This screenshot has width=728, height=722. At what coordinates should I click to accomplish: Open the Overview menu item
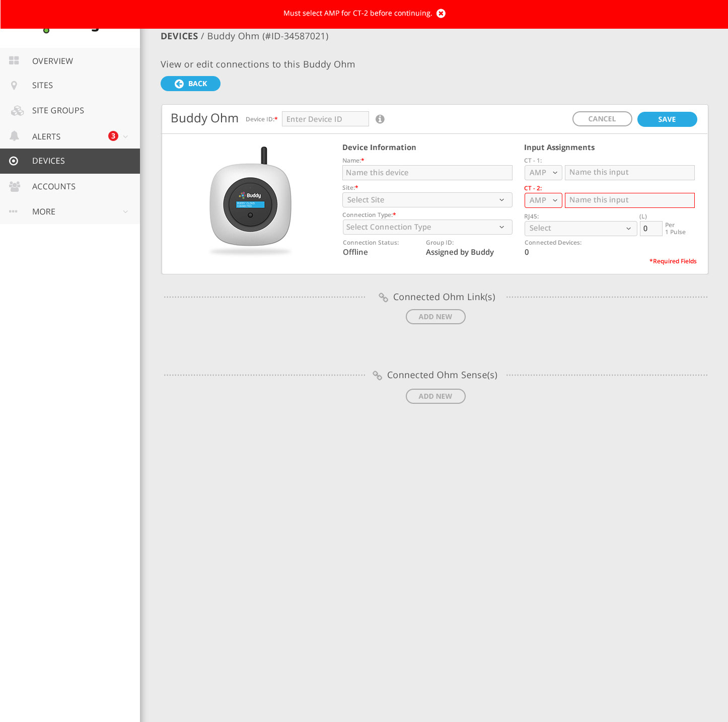pos(70,61)
